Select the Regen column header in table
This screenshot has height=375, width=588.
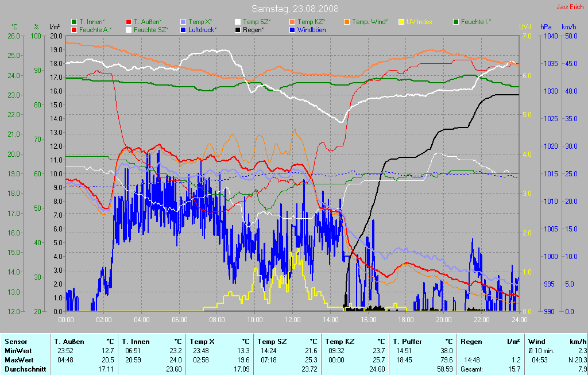(x=471, y=341)
